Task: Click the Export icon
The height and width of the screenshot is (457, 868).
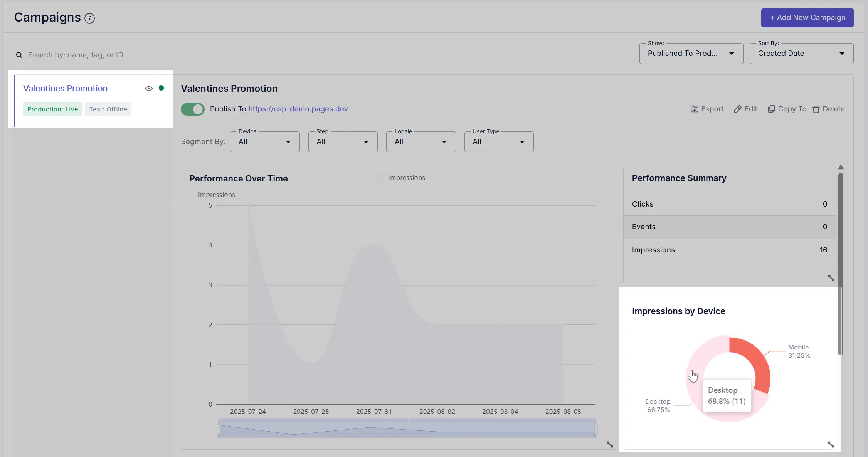Action: 694,109
